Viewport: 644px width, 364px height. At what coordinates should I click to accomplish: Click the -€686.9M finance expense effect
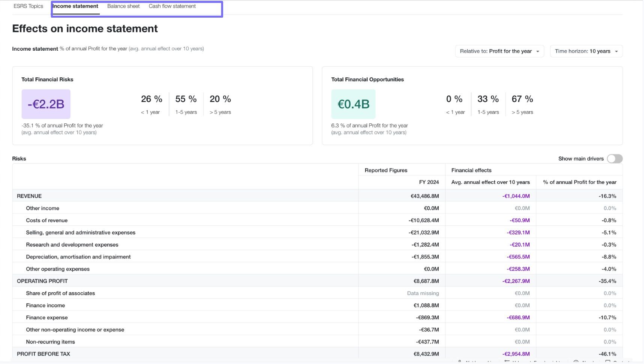tap(518, 317)
